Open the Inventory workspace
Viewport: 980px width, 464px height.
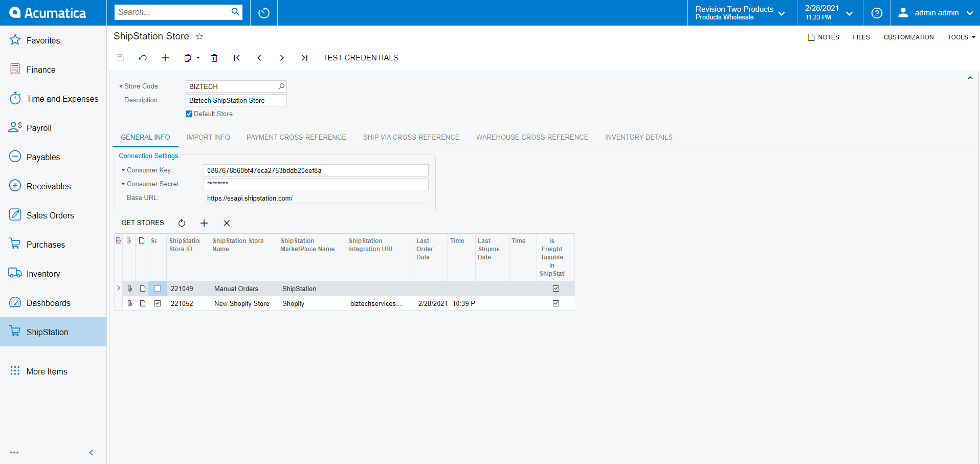click(53, 274)
